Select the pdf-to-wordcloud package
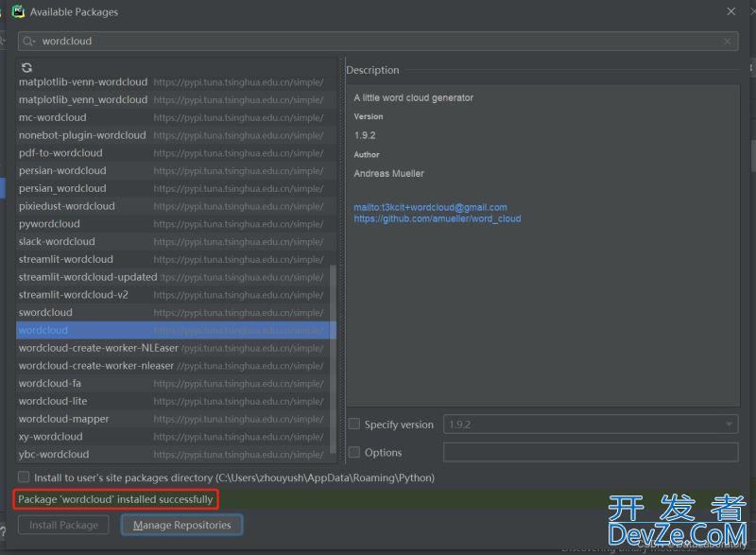 (x=176, y=153)
